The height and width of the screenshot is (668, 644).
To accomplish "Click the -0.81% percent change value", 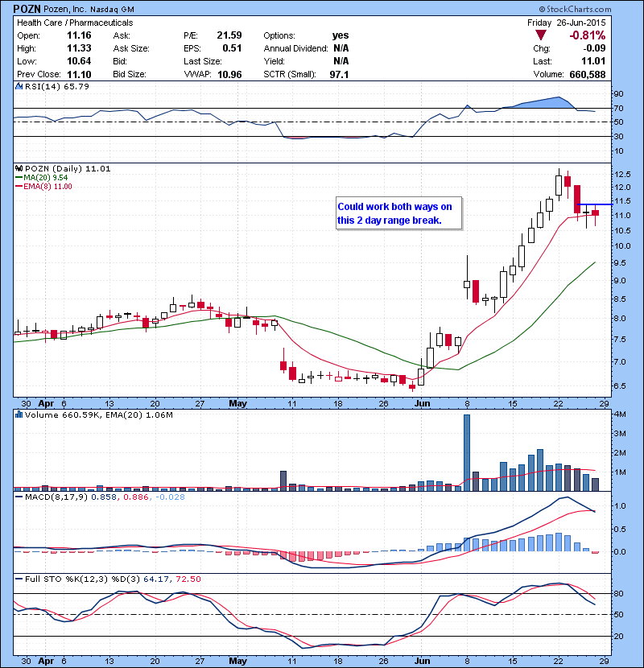I will [587, 35].
